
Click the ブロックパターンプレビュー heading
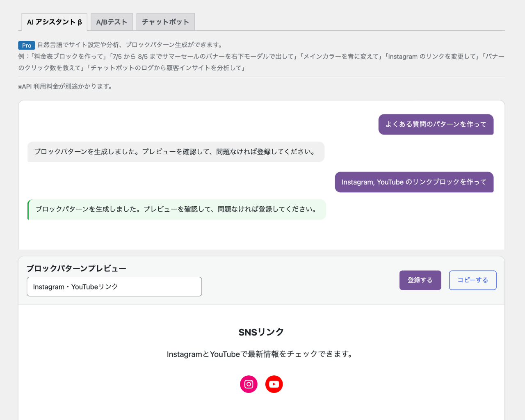(76, 268)
